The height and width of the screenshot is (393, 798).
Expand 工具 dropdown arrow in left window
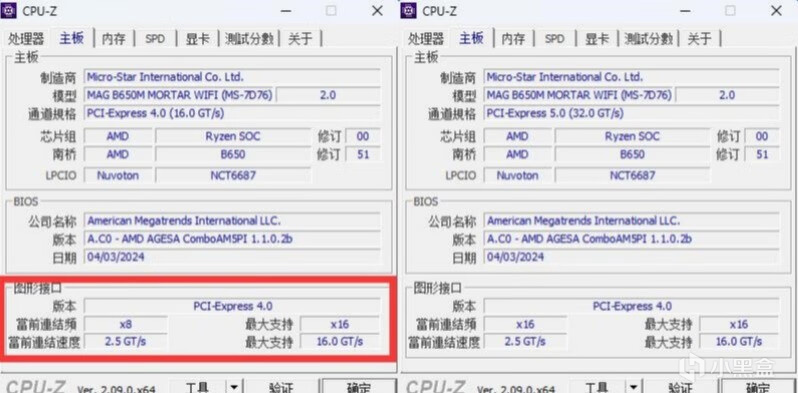[234, 387]
